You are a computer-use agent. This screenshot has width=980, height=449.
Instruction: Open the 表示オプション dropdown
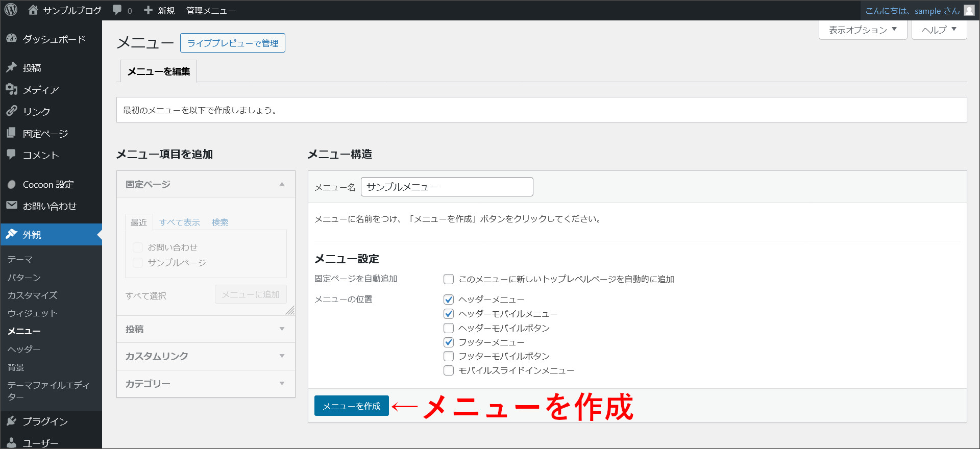tap(863, 30)
